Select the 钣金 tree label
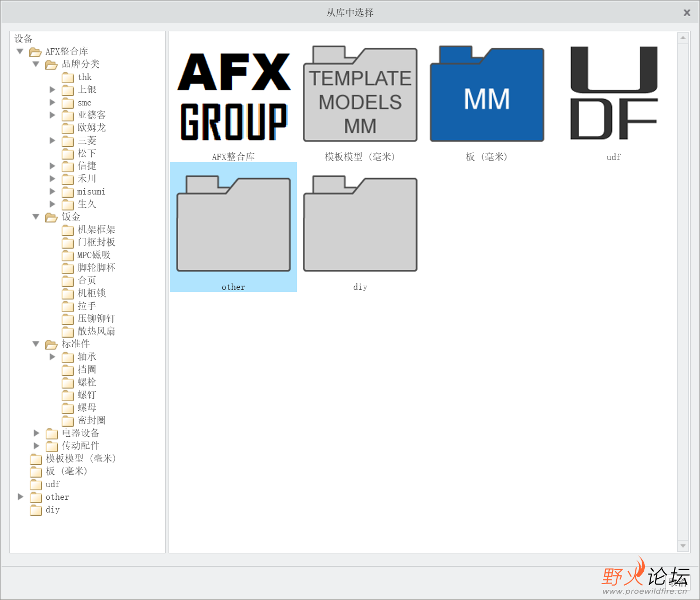The height and width of the screenshot is (600, 700). click(71, 217)
